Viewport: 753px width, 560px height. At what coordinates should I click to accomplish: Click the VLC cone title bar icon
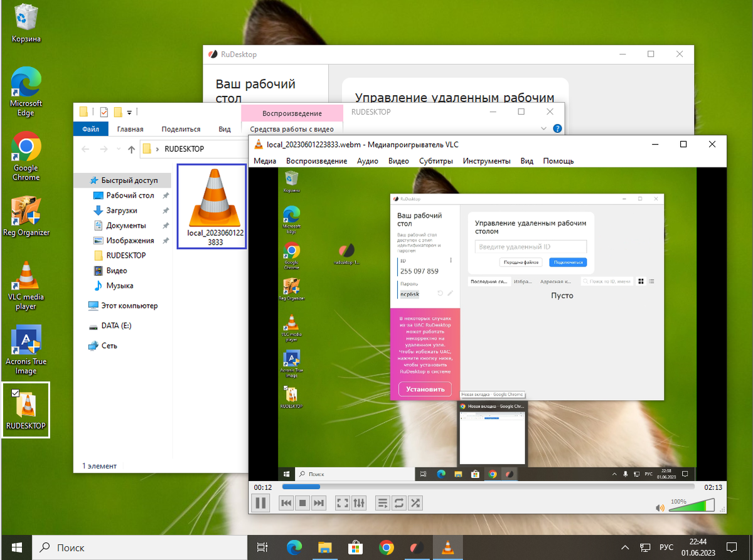click(258, 144)
